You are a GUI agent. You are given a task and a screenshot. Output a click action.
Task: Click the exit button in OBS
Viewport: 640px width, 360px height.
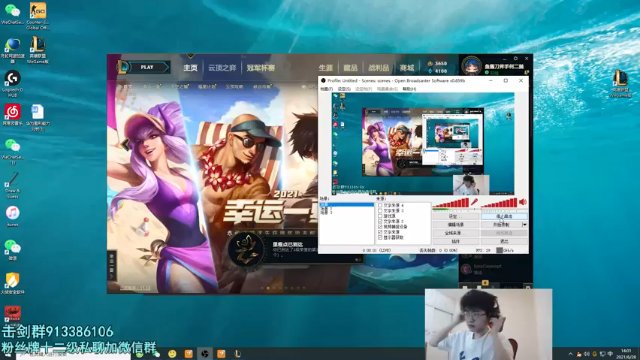504,241
